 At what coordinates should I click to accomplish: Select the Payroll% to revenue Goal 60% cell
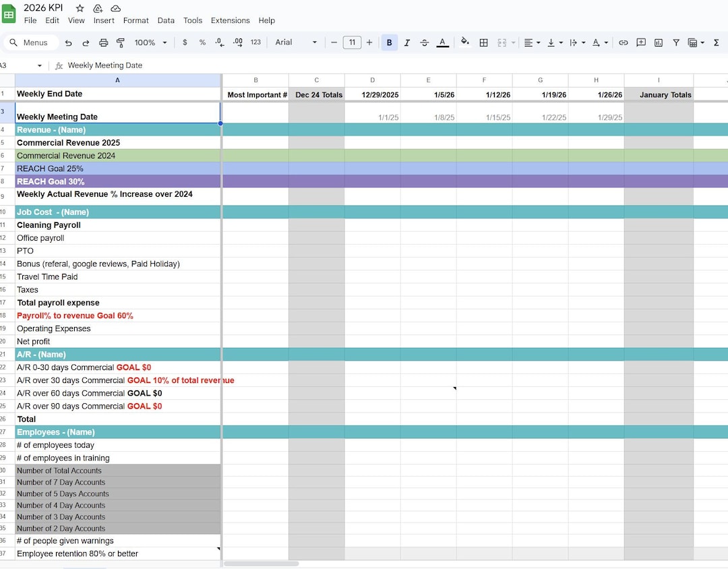coord(117,316)
